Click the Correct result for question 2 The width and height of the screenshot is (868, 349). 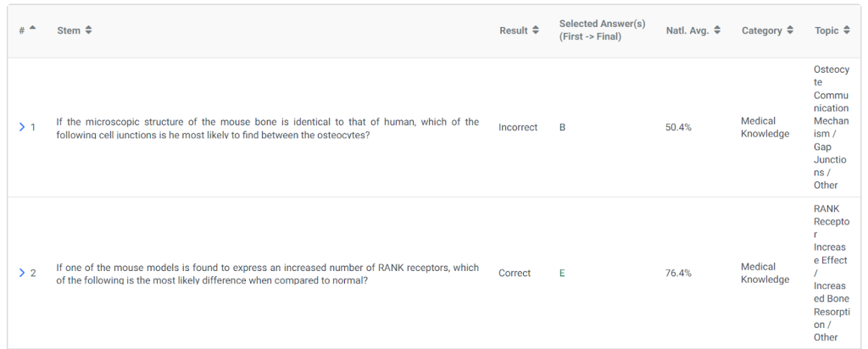coord(515,273)
